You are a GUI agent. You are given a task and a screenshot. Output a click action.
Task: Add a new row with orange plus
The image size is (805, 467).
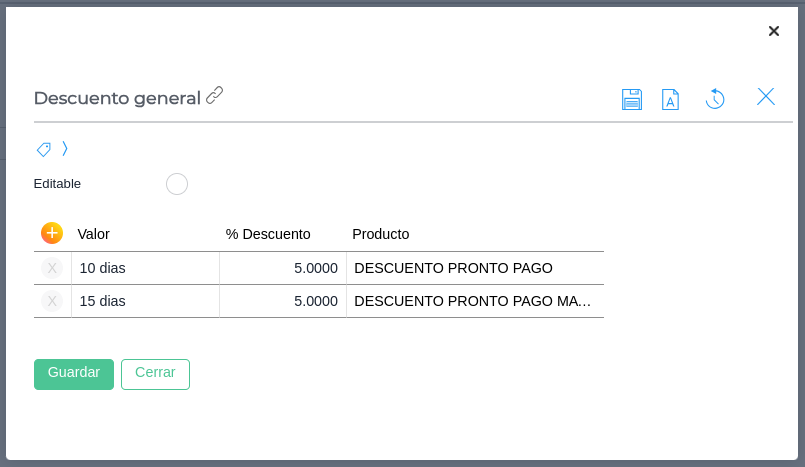pos(52,233)
